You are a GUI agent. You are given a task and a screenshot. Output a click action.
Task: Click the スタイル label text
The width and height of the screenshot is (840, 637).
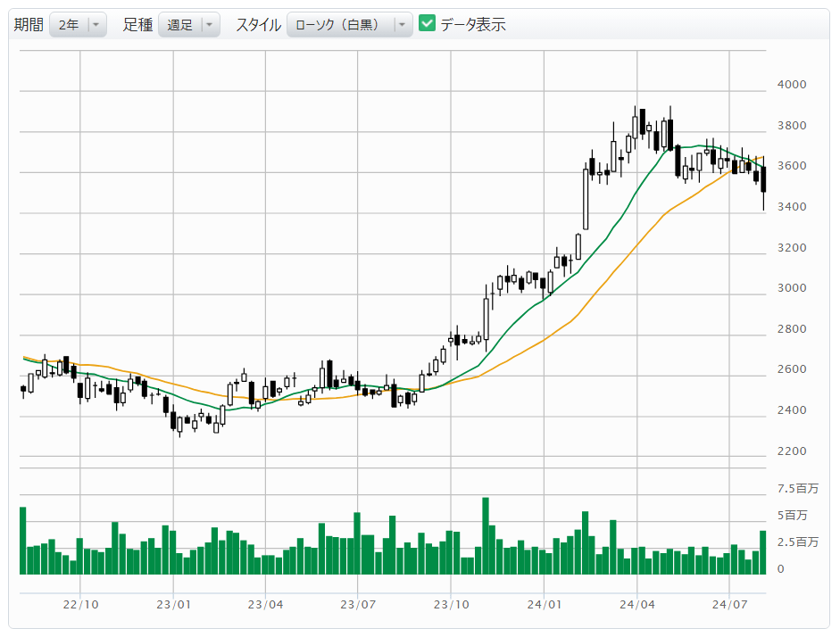258,25
